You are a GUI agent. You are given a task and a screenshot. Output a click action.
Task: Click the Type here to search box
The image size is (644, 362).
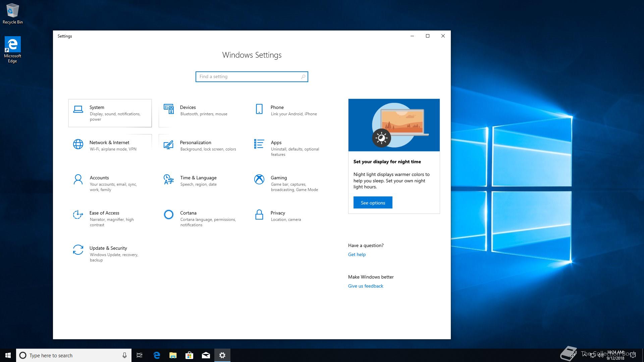click(73, 355)
